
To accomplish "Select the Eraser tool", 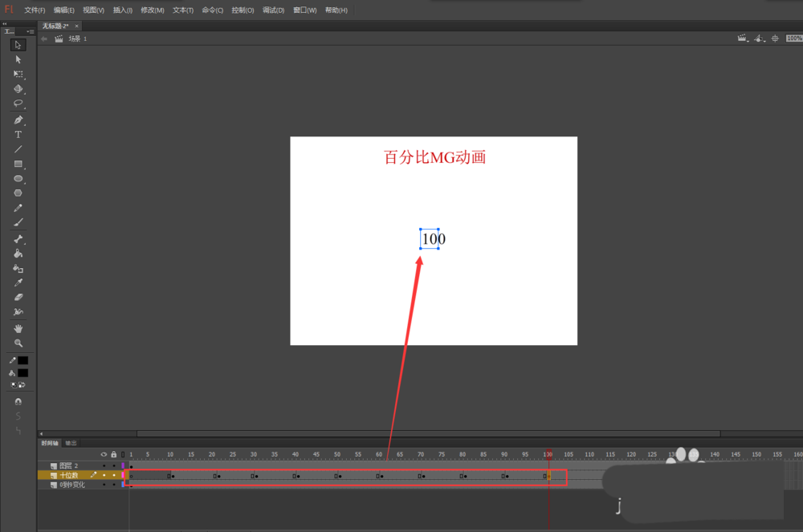I will [x=18, y=297].
